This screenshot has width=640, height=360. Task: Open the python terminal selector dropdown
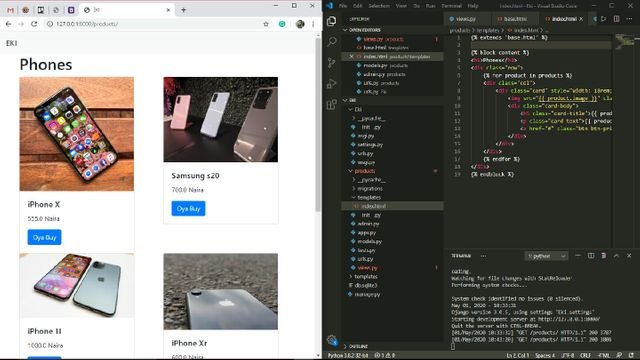(546, 256)
